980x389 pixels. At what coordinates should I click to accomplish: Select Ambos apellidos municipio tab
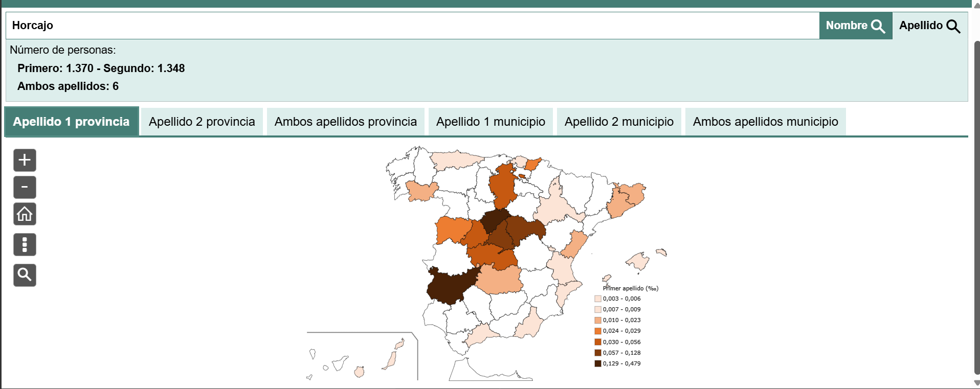765,122
